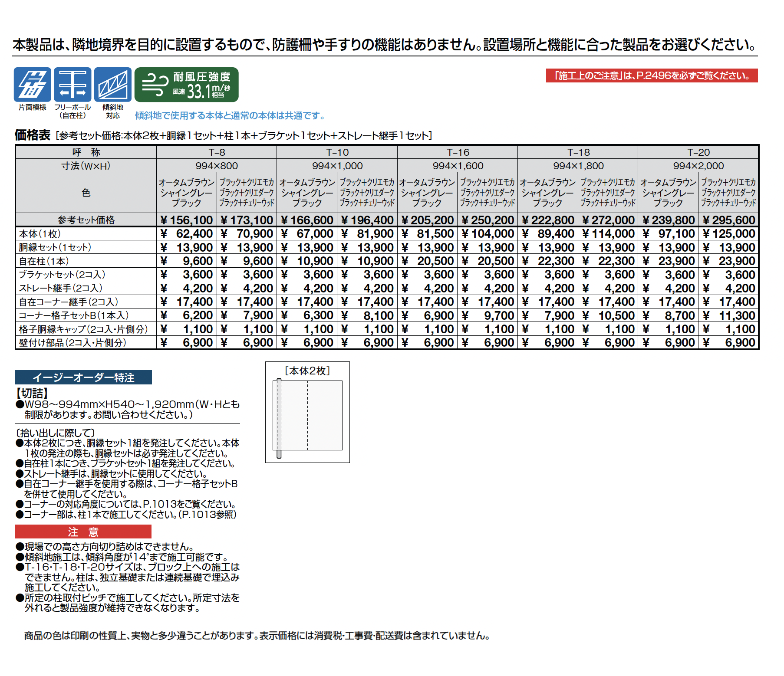
Task: Select the T-20 column header
Action: pyautogui.click(x=698, y=152)
